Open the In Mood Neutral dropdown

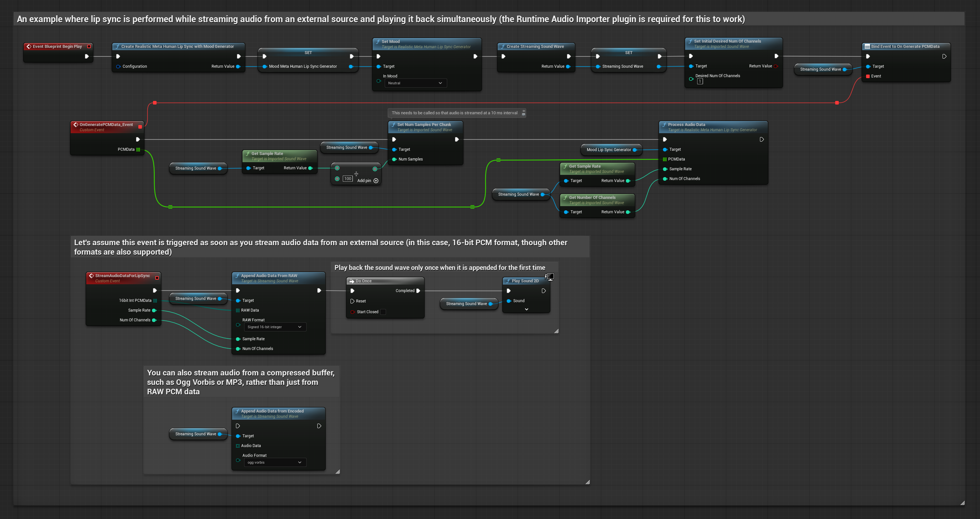pos(415,83)
